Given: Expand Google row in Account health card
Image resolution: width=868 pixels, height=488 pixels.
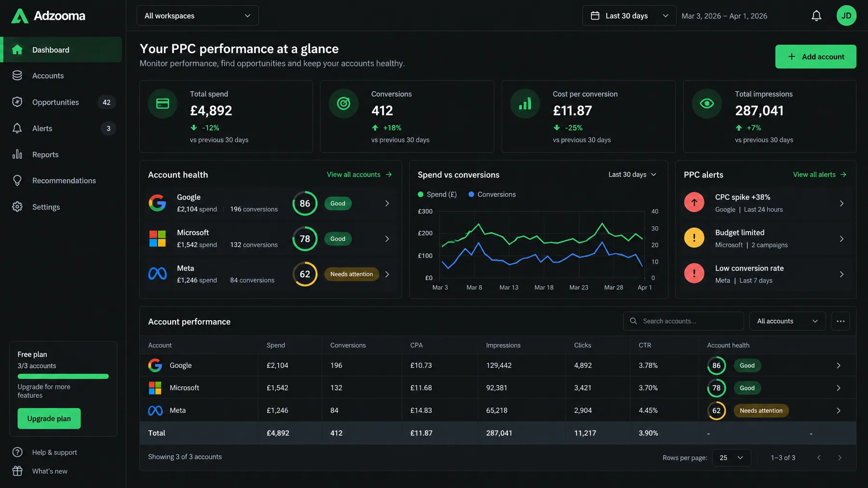Looking at the screenshot, I should pos(387,203).
